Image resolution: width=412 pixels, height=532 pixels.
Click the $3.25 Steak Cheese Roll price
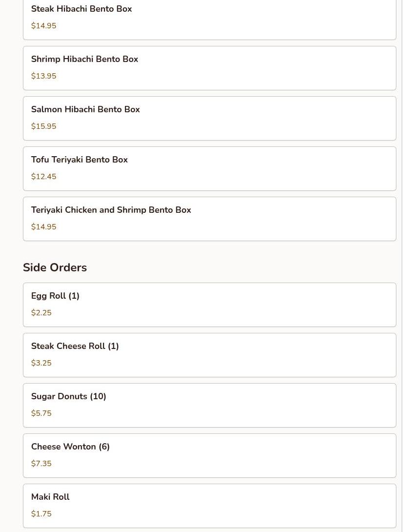[41, 363]
